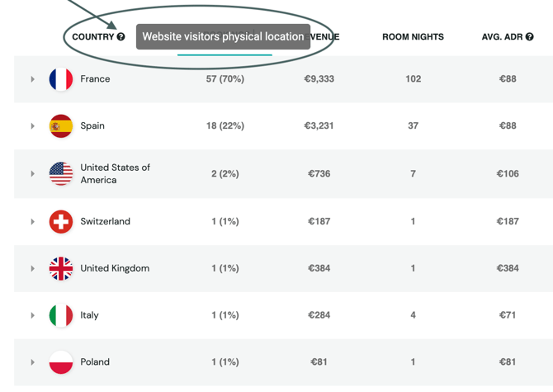Click the COUNTRY column header

pyautogui.click(x=92, y=37)
